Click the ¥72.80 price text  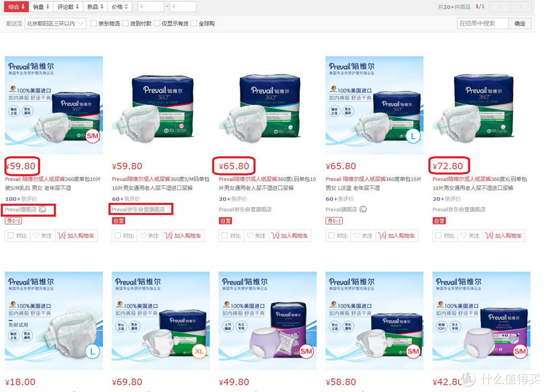pyautogui.click(x=448, y=166)
